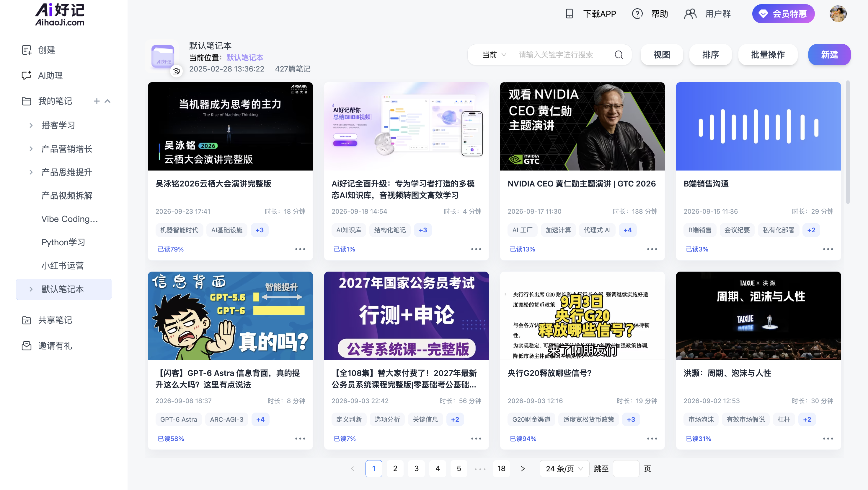Go to next page arrow
868x490 pixels.
[522, 468]
